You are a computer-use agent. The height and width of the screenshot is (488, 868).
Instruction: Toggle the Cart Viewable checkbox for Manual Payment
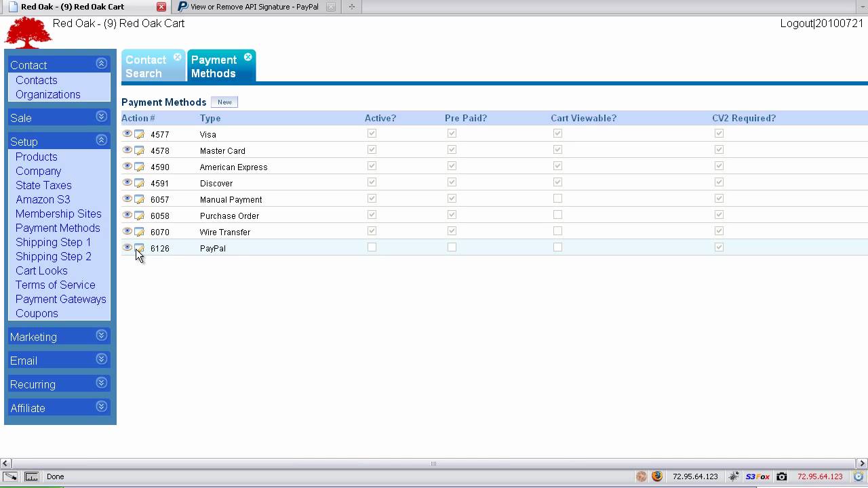point(557,199)
